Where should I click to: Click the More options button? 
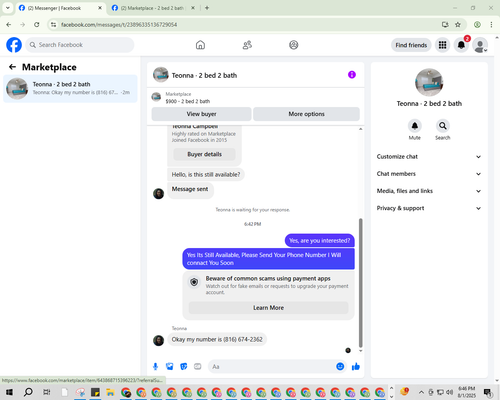point(306,114)
